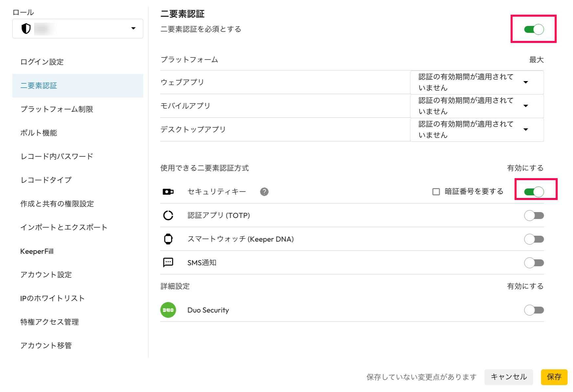Toggle 二要素認証を必須とする switch off
The image size is (573, 392).
point(534,29)
